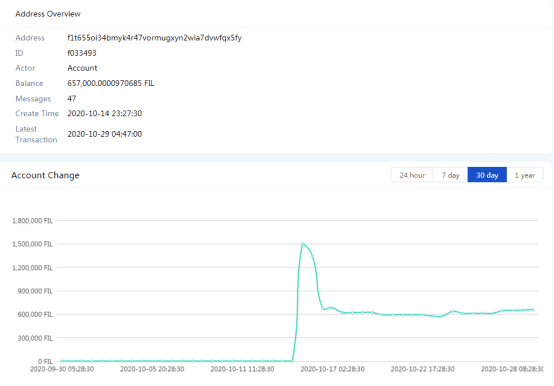Select the address f1t655oi34bmyk4r47... value
Image resolution: width=554 pixels, height=386 pixels.
[154, 38]
